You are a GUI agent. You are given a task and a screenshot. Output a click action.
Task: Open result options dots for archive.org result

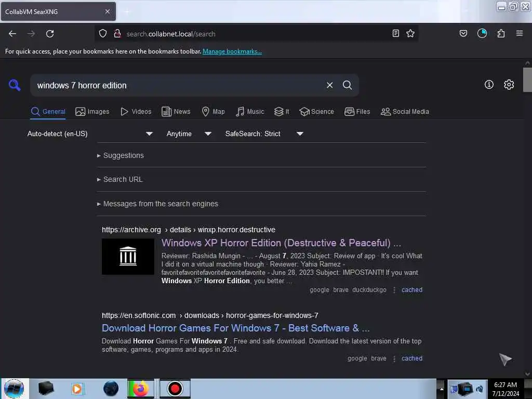point(394,290)
